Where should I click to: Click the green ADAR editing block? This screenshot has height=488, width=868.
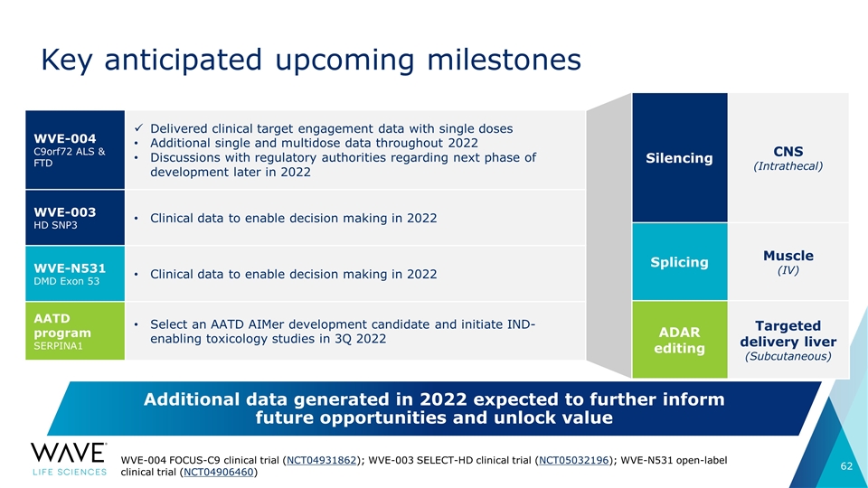tap(680, 340)
